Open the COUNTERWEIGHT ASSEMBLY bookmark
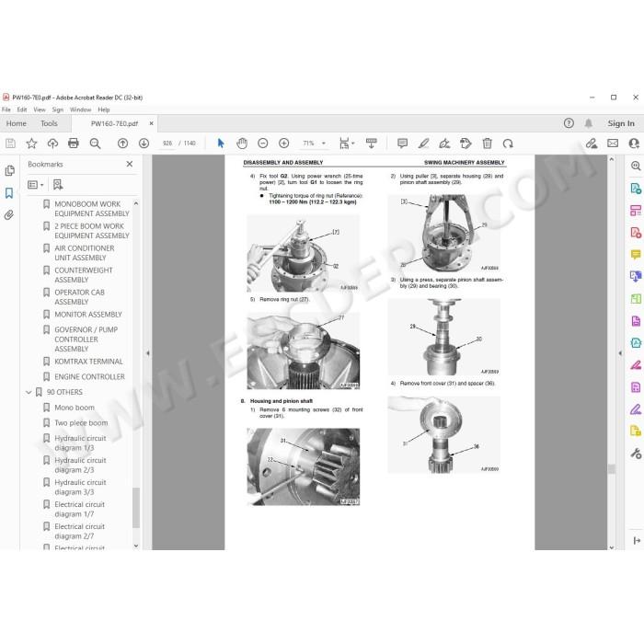 [84, 275]
